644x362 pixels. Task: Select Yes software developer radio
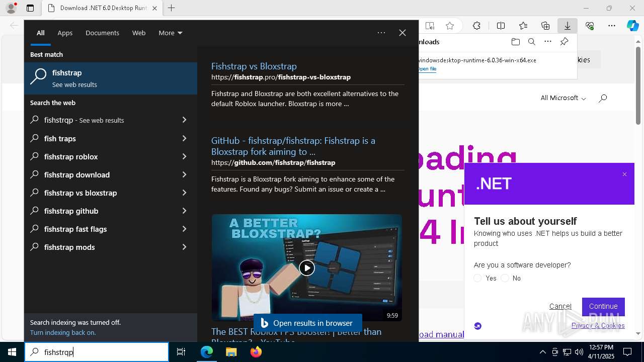[x=478, y=278]
